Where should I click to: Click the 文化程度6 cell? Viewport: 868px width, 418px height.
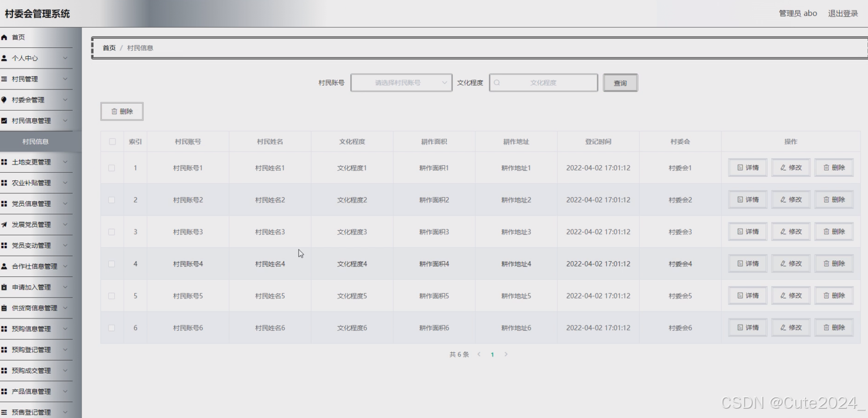[352, 328]
